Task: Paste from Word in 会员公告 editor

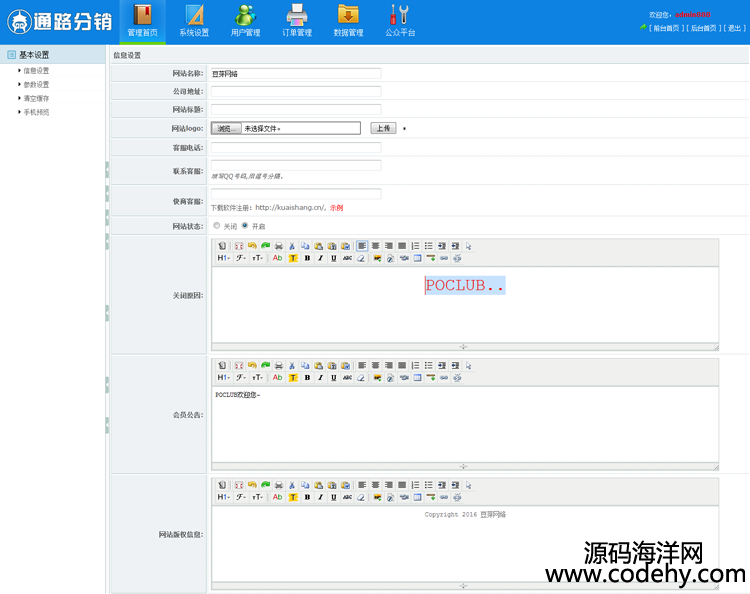Action: point(345,365)
